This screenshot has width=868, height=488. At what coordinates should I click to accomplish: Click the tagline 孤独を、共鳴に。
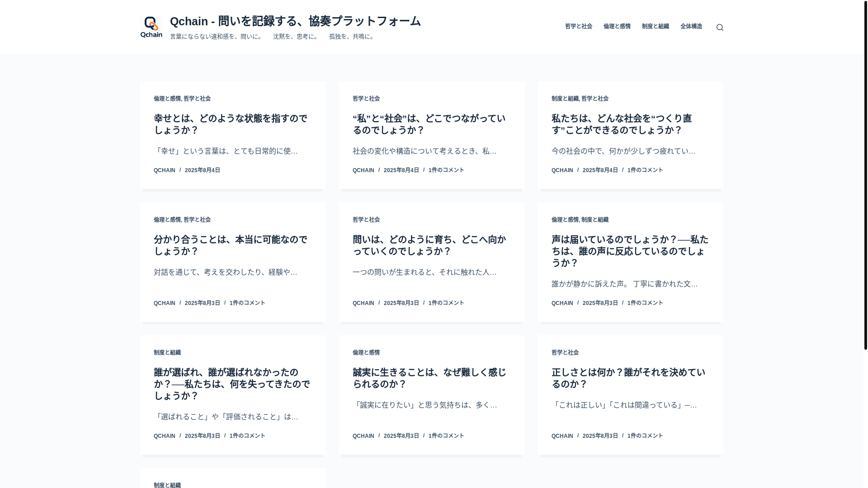pyautogui.click(x=353, y=37)
